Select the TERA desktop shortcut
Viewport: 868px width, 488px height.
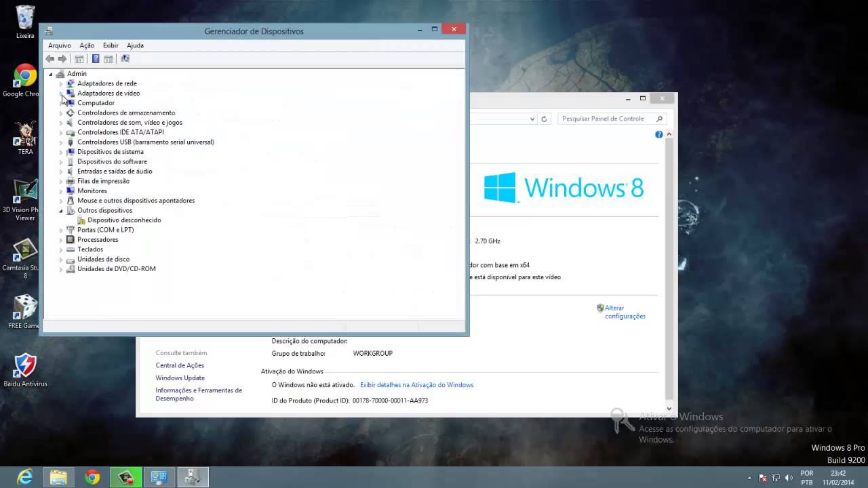[x=25, y=138]
